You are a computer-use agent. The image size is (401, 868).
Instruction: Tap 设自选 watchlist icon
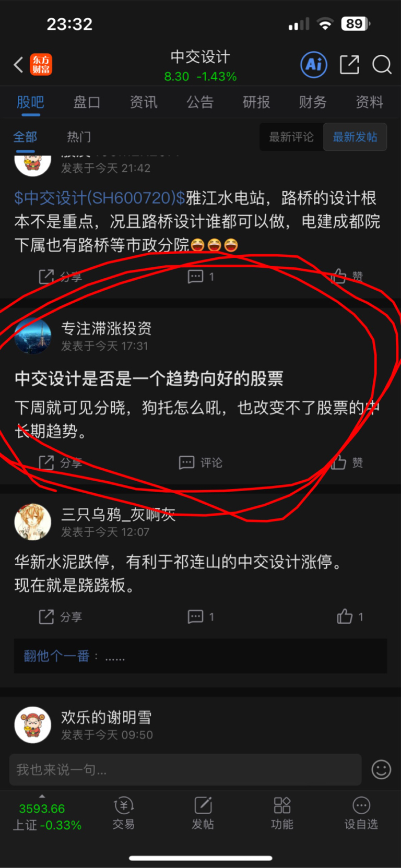click(361, 813)
